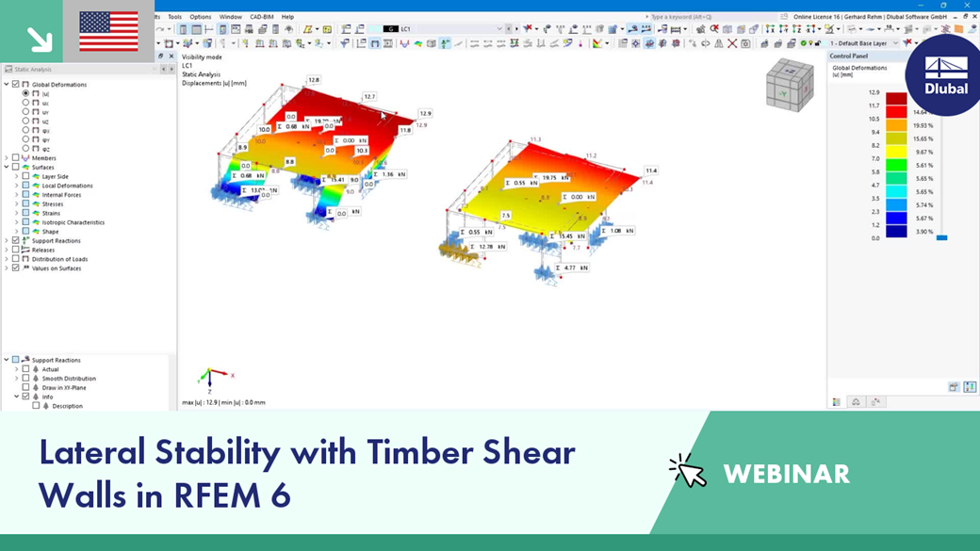Click the filter tab icon in Control Panel
This screenshot has width=980, height=551.
[875, 401]
